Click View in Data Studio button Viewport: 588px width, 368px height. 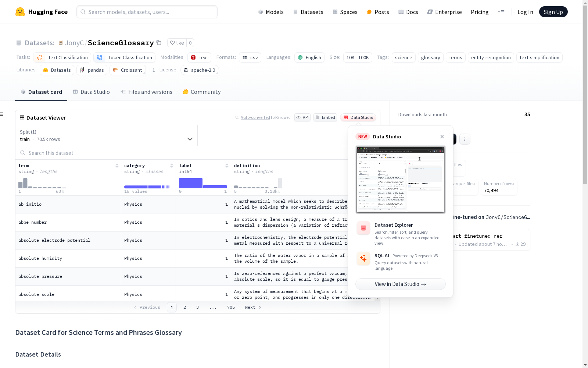[401, 284]
